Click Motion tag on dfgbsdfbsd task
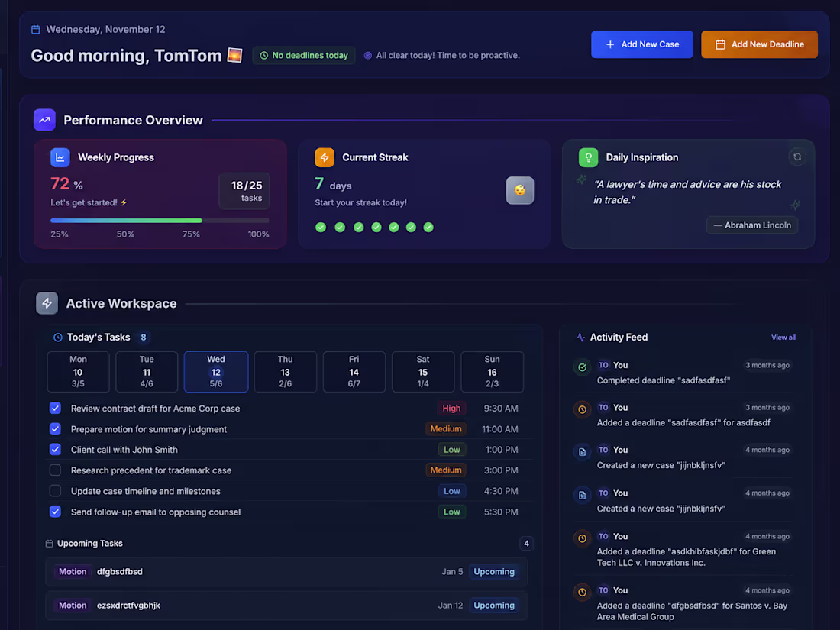Screen dimensions: 840x630 pyautogui.click(x=73, y=572)
